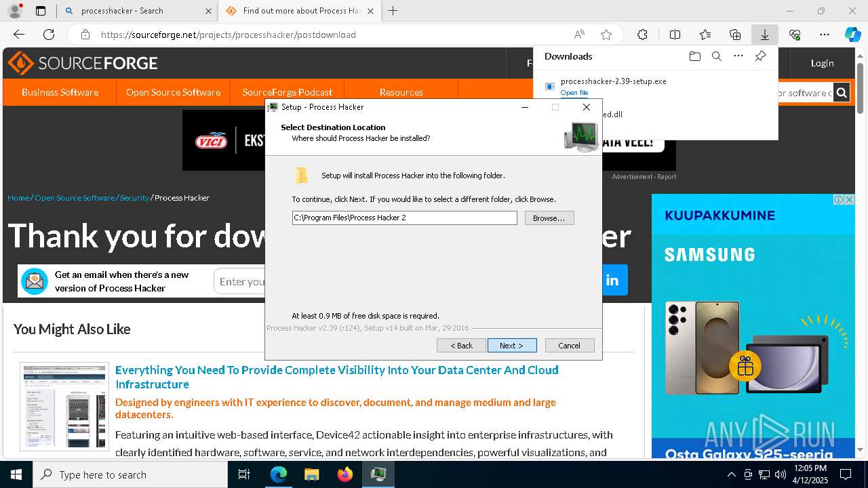Click the 'Advertisement - Report' link

coord(644,177)
